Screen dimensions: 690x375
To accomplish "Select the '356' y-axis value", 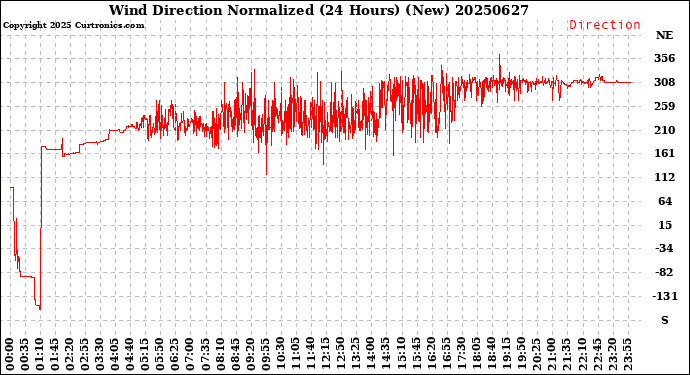I will tap(664, 58).
